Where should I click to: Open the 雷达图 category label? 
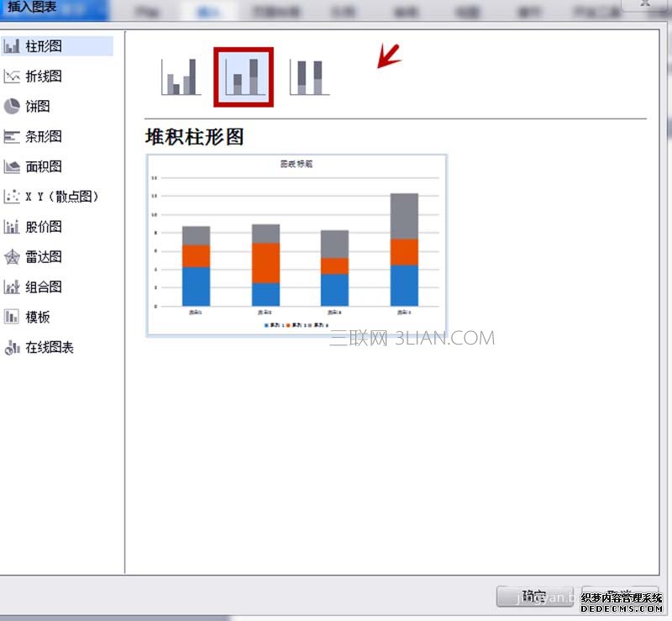44,257
